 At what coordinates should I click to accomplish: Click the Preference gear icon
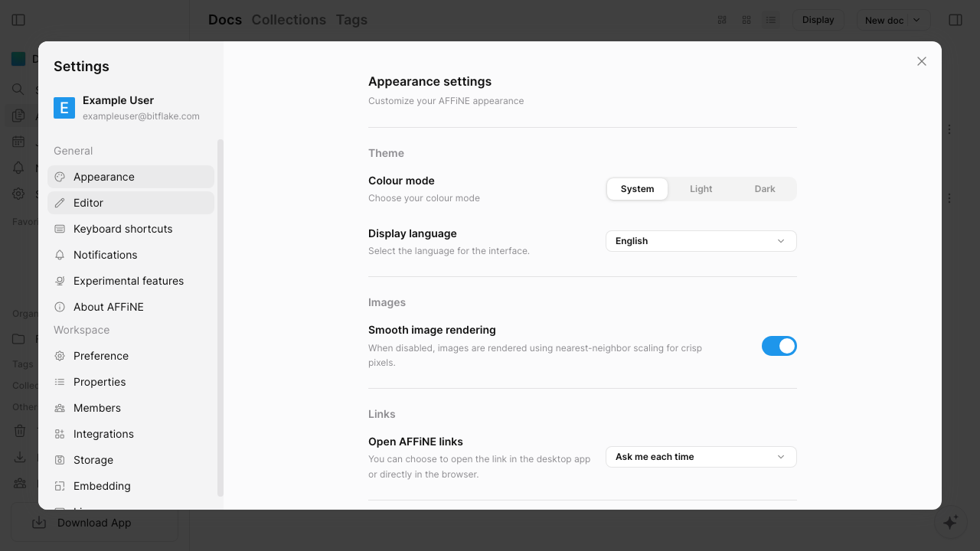tap(60, 356)
